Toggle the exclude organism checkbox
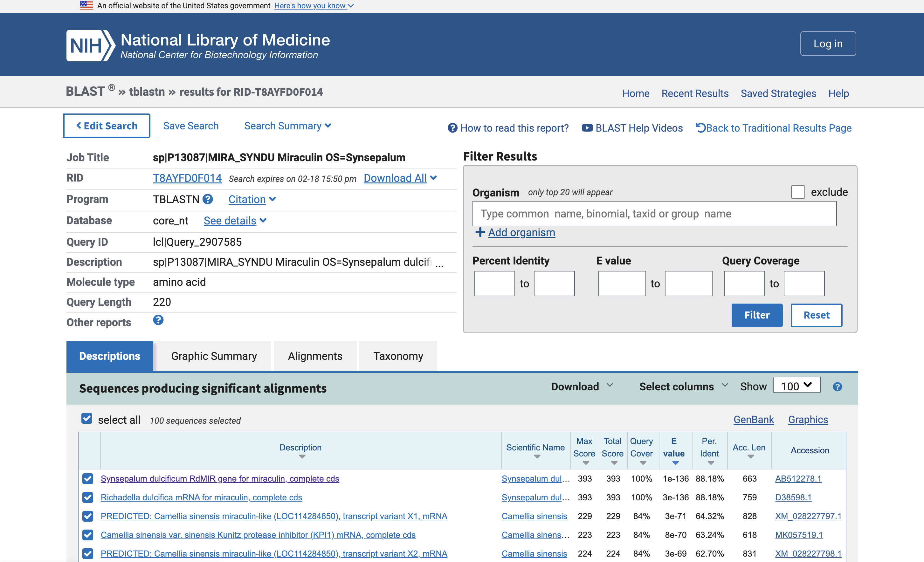924x562 pixels. 798,192
